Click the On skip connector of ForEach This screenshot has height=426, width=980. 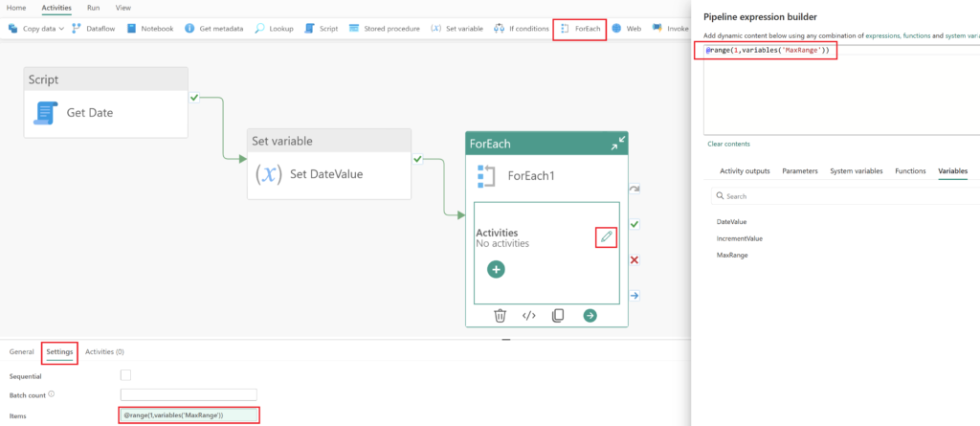coord(635,189)
